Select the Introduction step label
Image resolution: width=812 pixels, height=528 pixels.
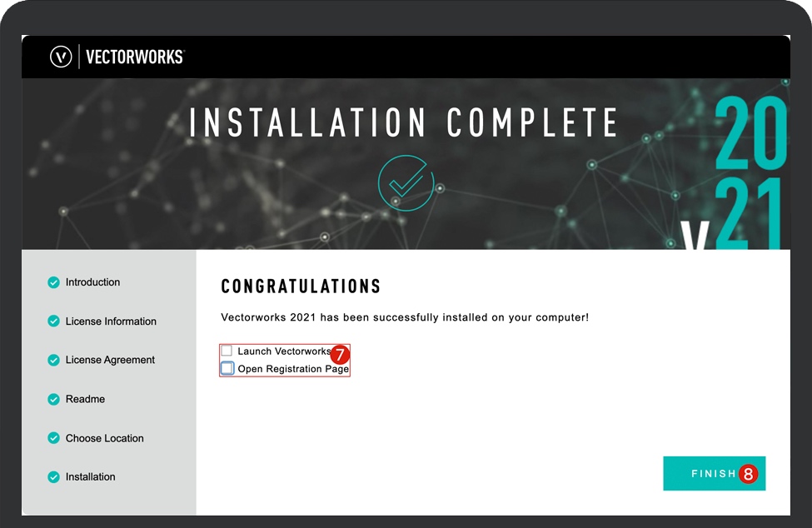(92, 282)
